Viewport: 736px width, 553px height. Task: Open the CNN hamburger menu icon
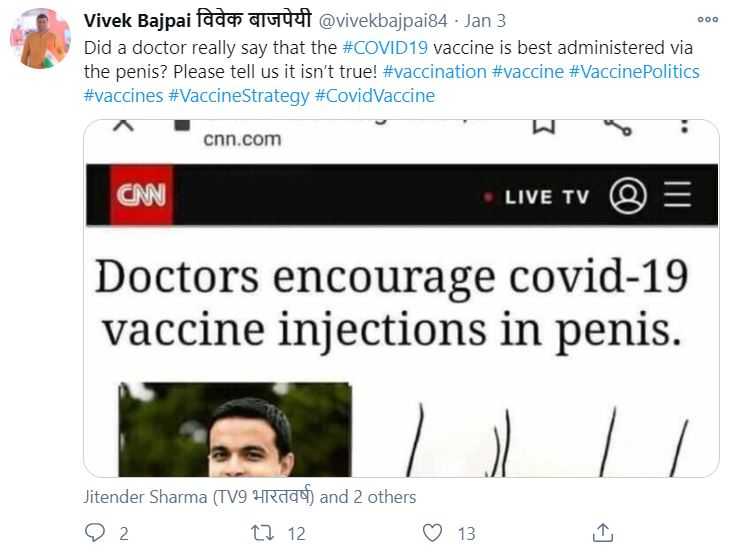677,195
